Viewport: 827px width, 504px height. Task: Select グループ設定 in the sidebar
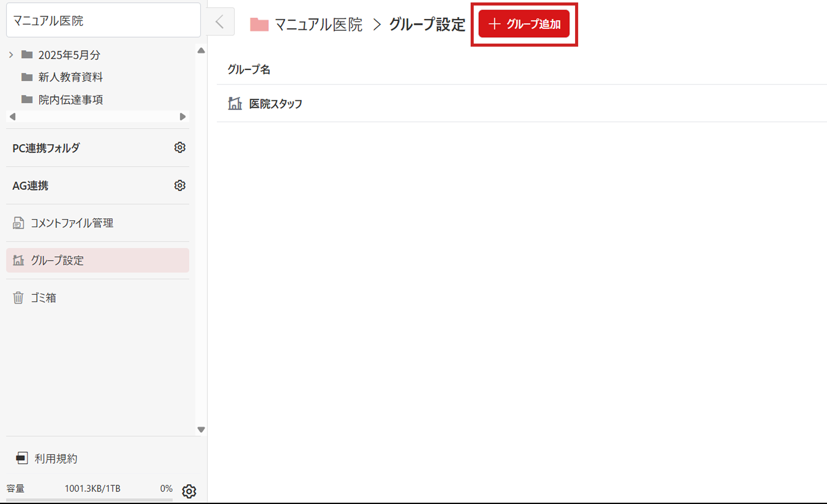point(98,260)
